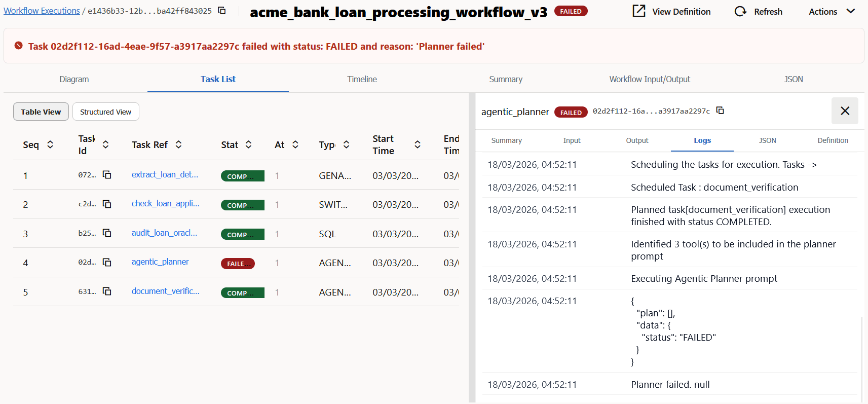Select the Task List tab
The height and width of the screenshot is (404, 868).
pos(218,79)
